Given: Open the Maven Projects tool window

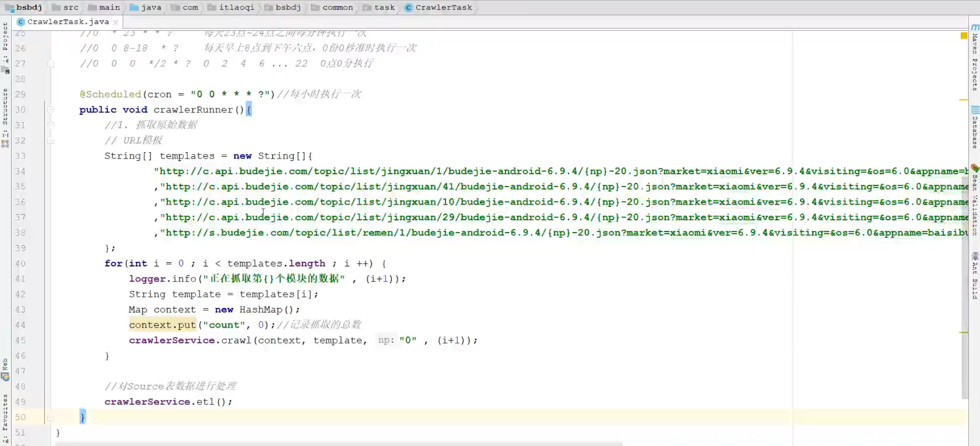Looking at the screenshot, I should coord(975,57).
